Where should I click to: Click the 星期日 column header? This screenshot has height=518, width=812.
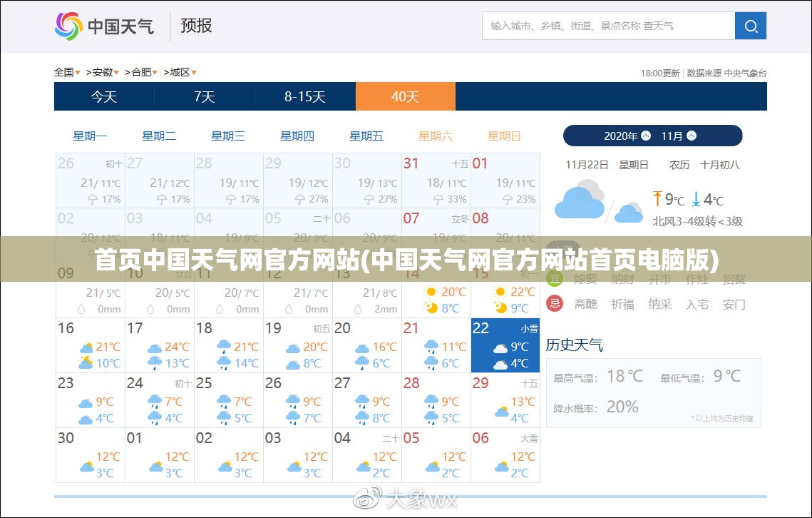[505, 136]
